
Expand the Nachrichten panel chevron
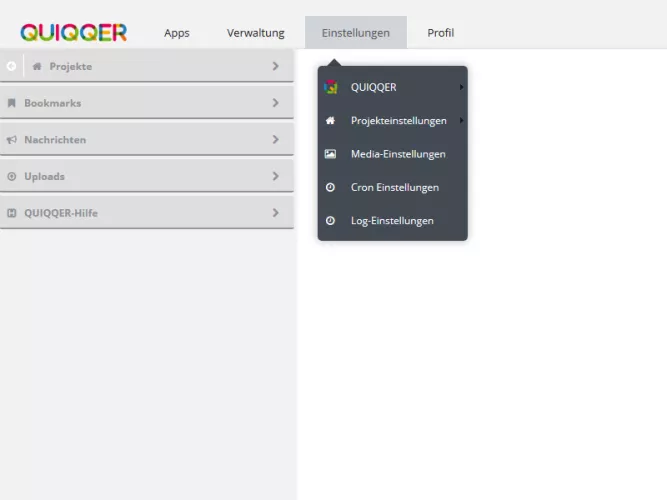tap(275, 140)
